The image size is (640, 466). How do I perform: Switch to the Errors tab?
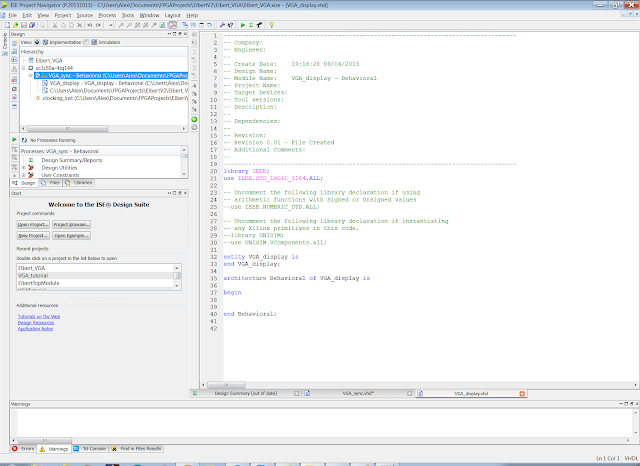pyautogui.click(x=24, y=448)
